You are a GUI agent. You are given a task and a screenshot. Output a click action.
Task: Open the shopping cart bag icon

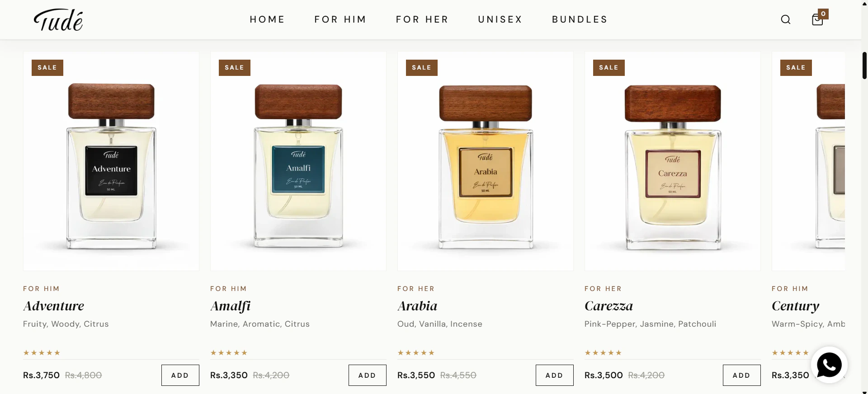(817, 19)
